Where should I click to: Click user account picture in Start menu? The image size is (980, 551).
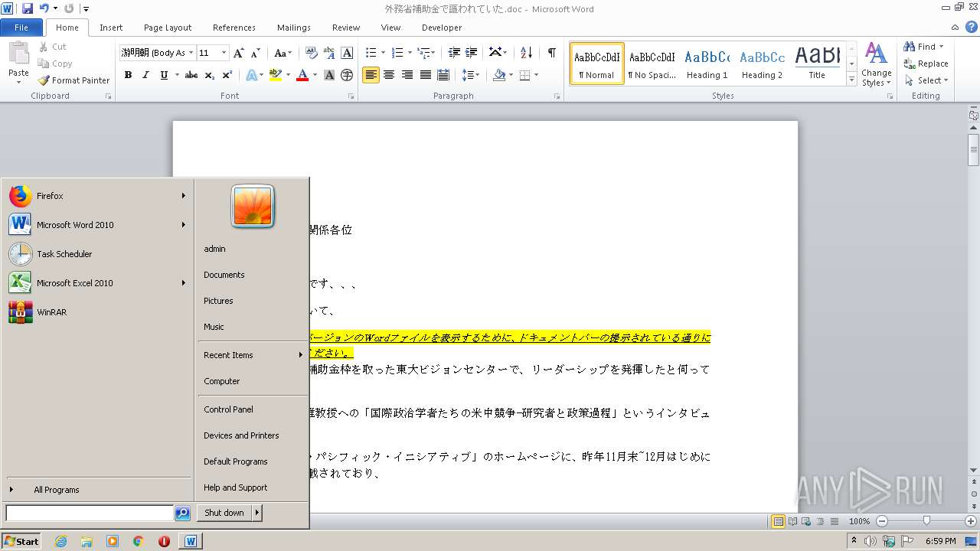point(253,206)
